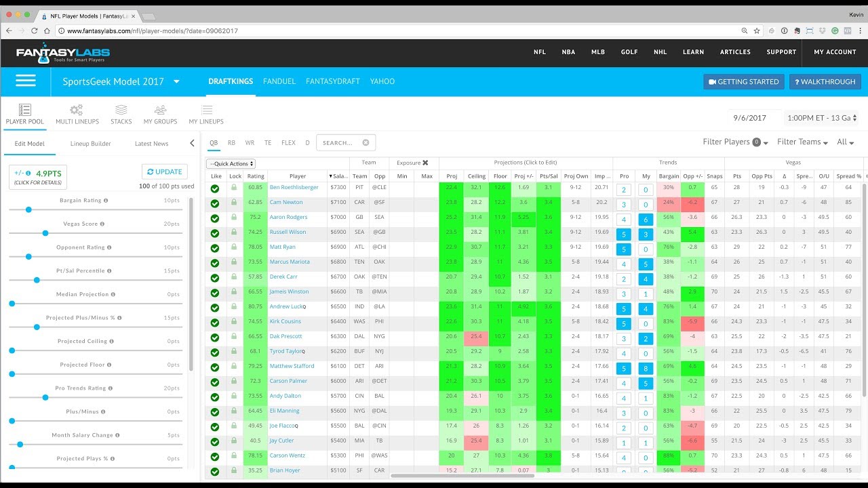The width and height of the screenshot is (868, 488).
Task: Click the Exposure column X icon
Action: [x=425, y=163]
